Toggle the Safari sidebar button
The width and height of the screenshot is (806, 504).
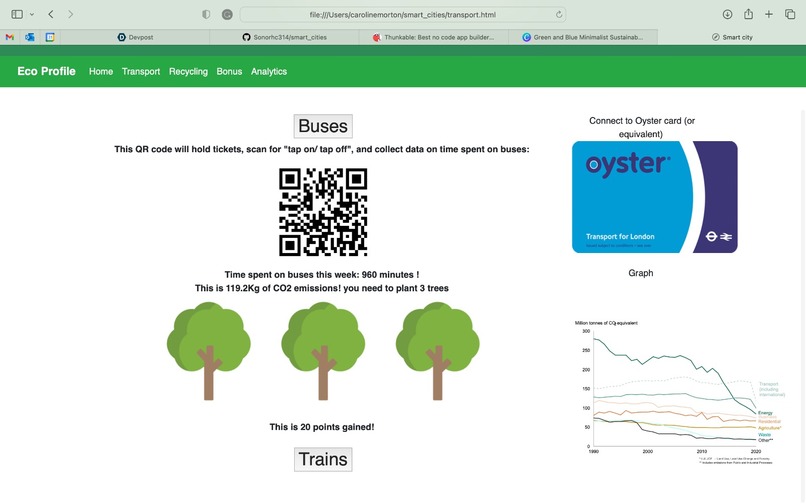tap(17, 14)
